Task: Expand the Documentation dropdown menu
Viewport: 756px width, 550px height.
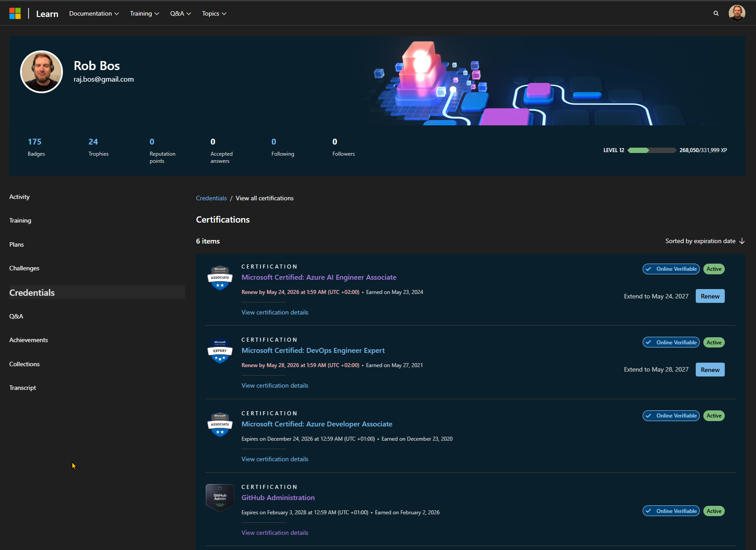Action: click(x=94, y=13)
